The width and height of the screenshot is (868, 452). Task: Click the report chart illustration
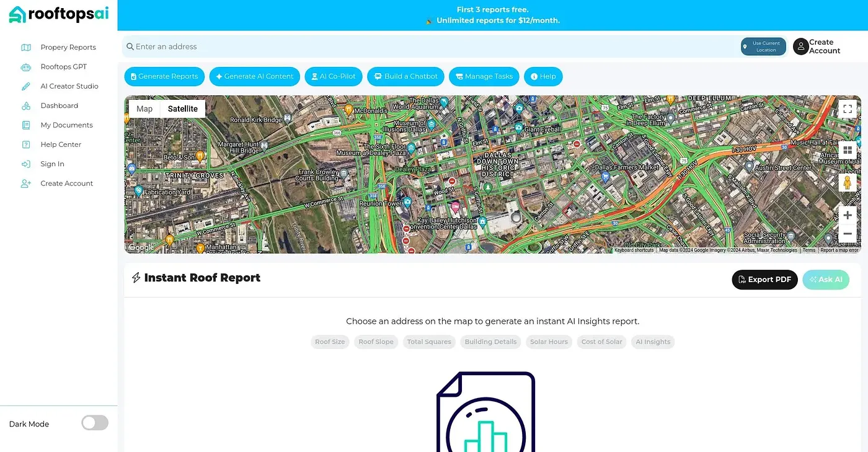(486, 412)
